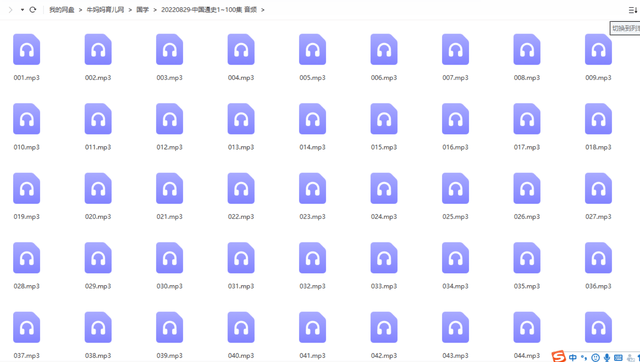
Task: Select the 025.mp3 audio file icon
Action: (455, 188)
